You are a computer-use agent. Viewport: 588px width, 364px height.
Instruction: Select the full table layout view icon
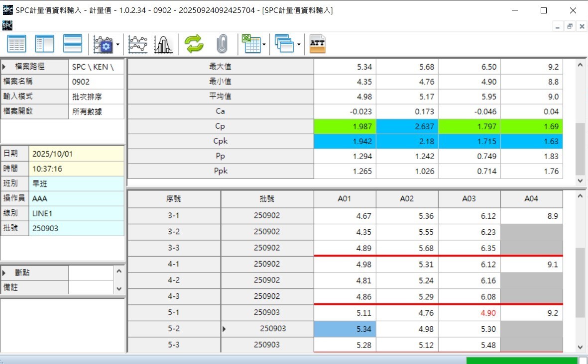[16, 44]
